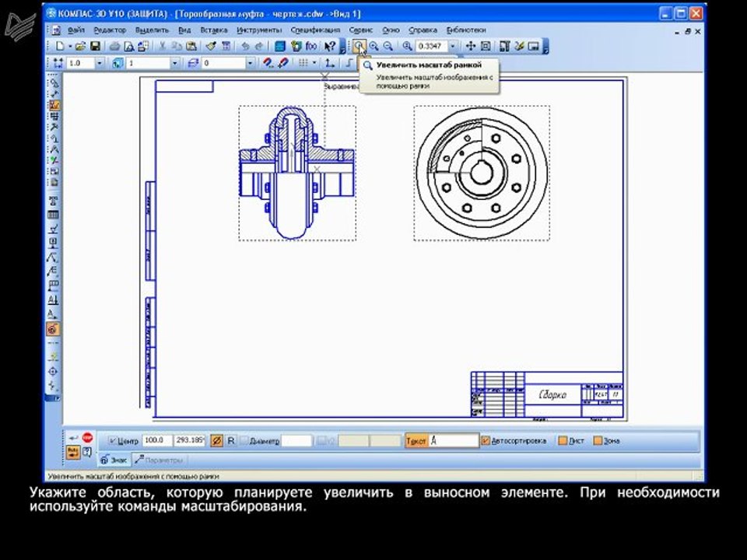This screenshot has width=747, height=560.
Task: Open the Вид menu
Action: click(x=184, y=30)
